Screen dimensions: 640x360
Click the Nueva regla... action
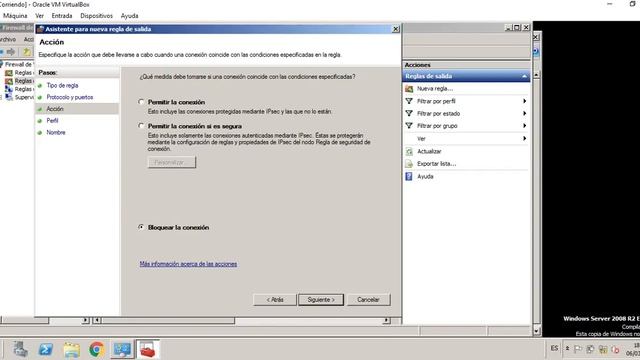435,89
